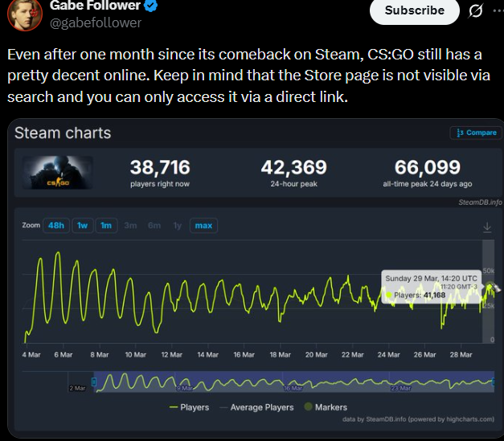Toggle the Players legend series

(190, 407)
